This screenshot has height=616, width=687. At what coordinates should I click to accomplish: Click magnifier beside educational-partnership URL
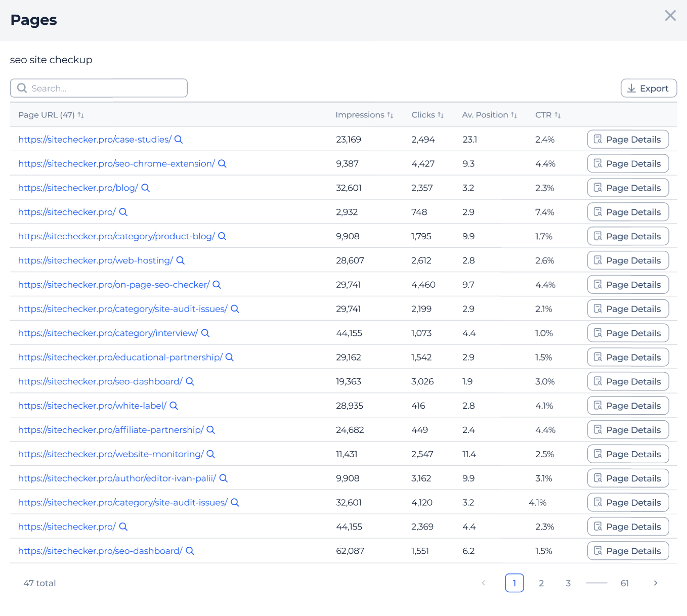point(230,357)
